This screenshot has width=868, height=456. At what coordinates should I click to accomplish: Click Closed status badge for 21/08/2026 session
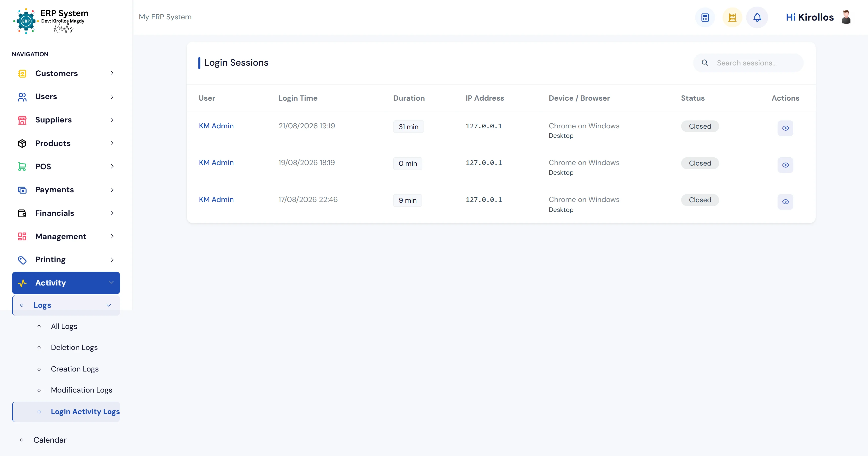(x=700, y=126)
